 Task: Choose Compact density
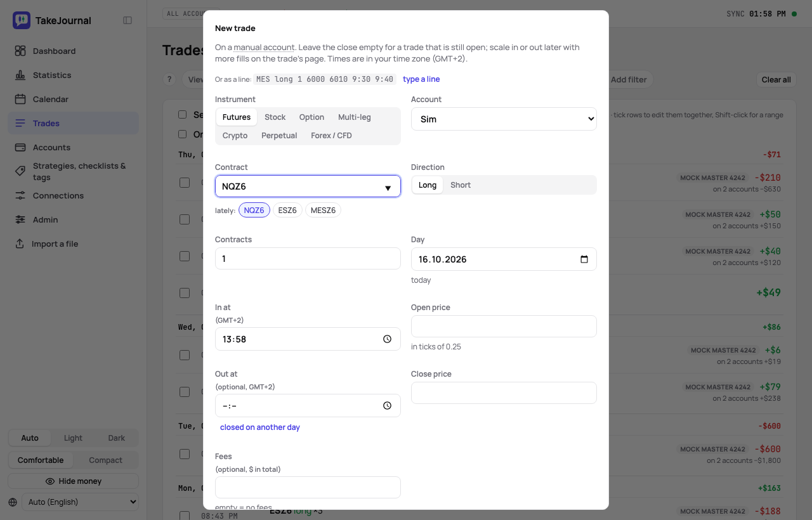[x=105, y=460]
